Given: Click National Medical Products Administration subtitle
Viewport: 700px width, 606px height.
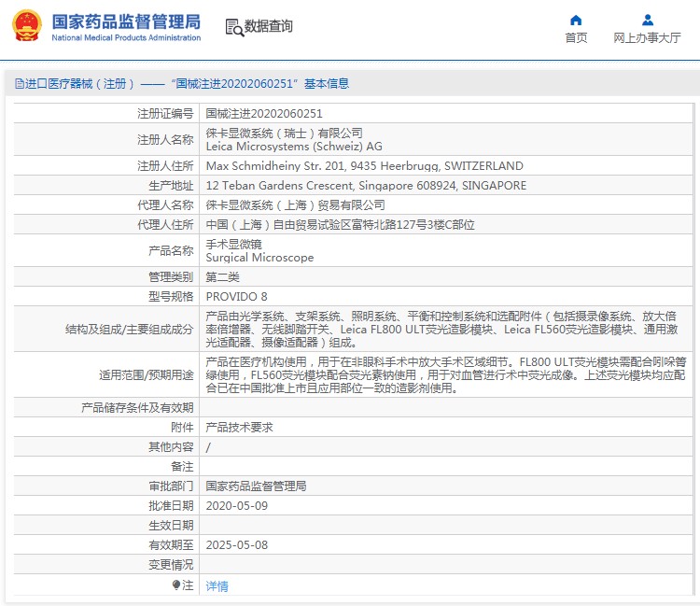Looking at the screenshot, I should coord(126,38).
